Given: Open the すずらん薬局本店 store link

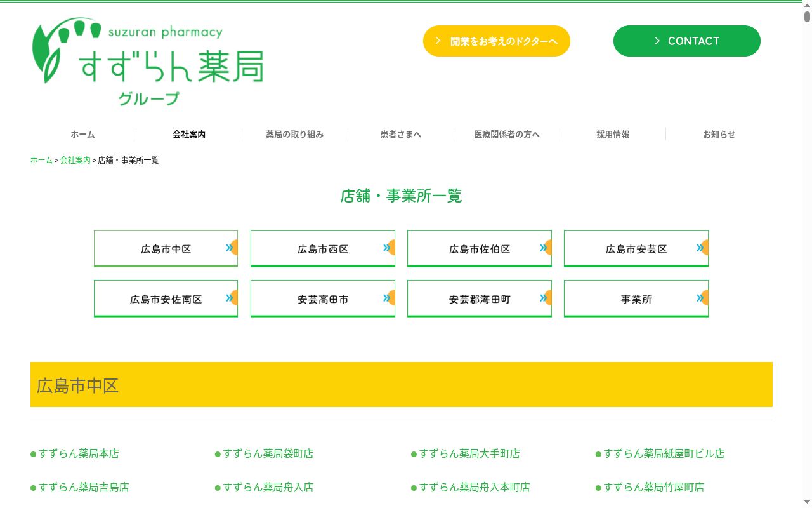Looking at the screenshot, I should [79, 454].
